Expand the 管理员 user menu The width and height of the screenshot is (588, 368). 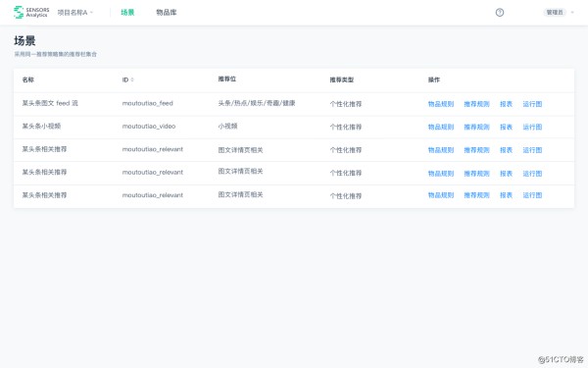559,13
